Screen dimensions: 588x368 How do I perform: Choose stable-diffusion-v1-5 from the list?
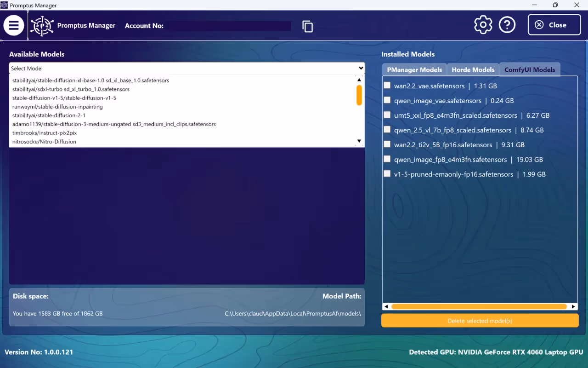pyautogui.click(x=64, y=98)
